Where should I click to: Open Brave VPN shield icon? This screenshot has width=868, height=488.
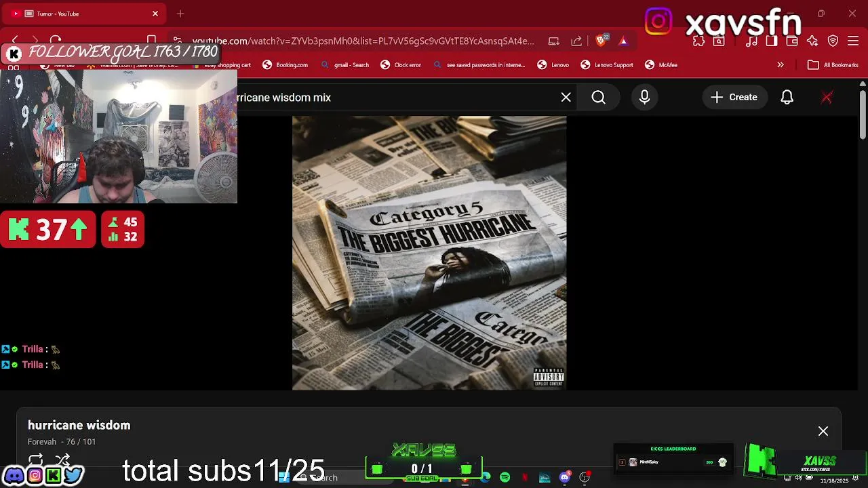pyautogui.click(x=833, y=41)
